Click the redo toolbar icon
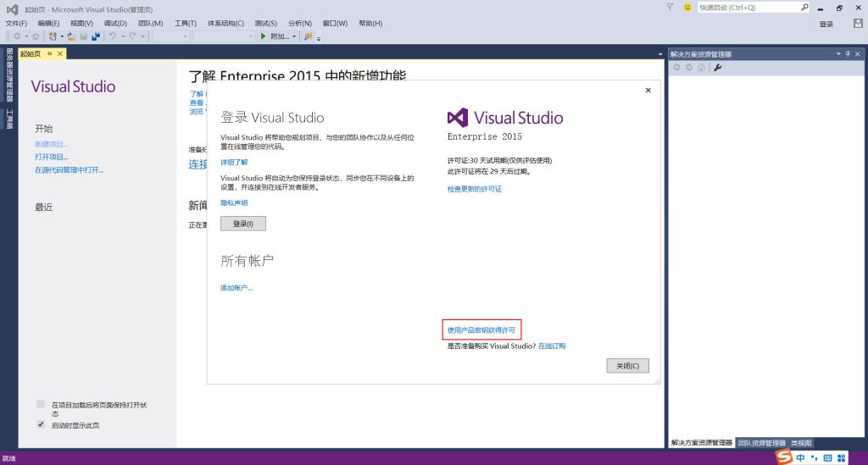Screen dimensions: 868x465 click(133, 36)
